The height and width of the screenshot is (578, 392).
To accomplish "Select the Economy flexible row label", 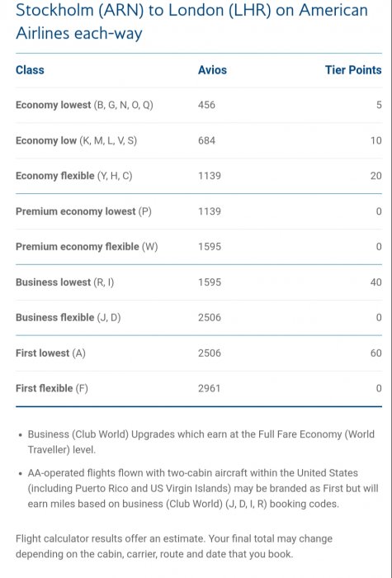I will pos(74,176).
